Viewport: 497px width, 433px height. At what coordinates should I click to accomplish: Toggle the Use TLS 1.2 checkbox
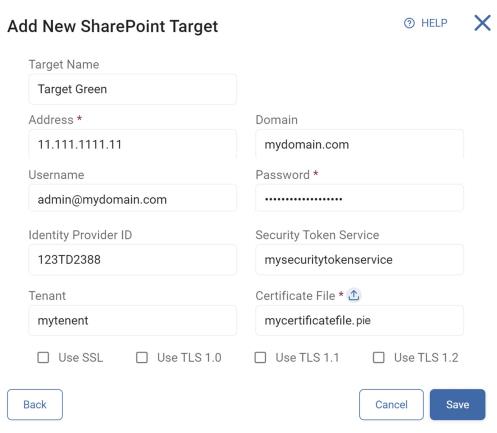coord(378,357)
